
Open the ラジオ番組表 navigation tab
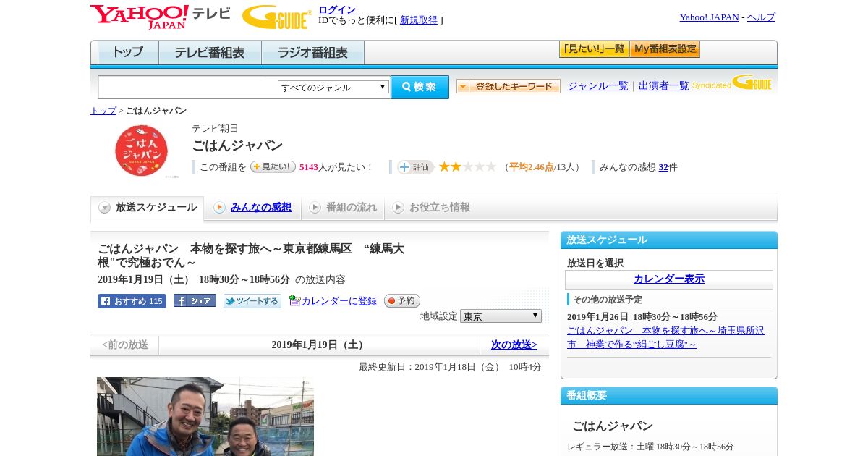coord(312,53)
